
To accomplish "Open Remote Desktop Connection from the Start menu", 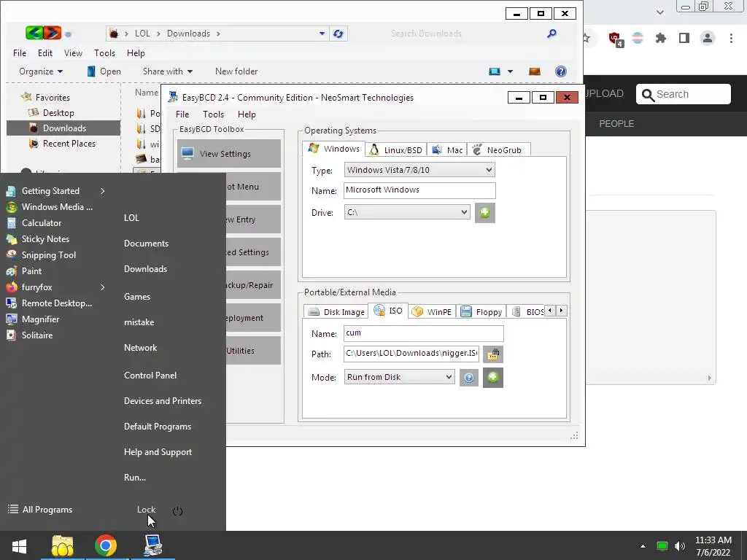I will 57,303.
